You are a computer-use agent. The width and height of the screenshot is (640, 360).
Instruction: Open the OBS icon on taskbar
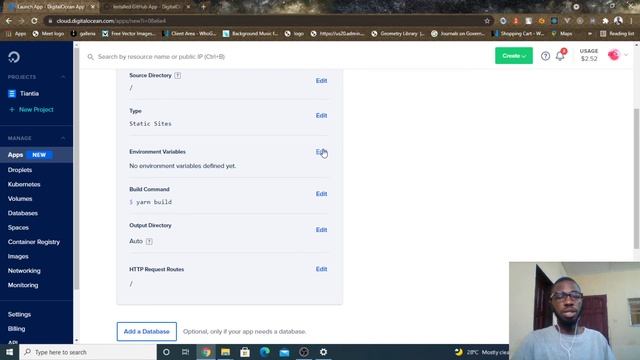click(304, 352)
